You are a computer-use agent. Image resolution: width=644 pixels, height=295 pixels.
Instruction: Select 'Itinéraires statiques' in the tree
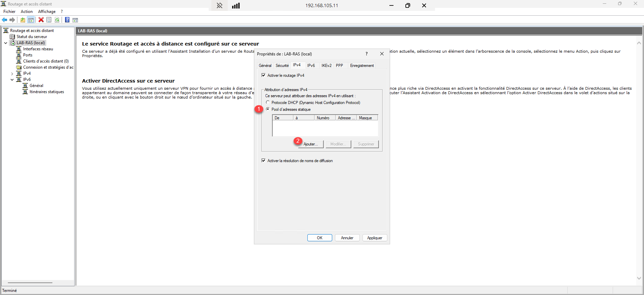[47, 92]
